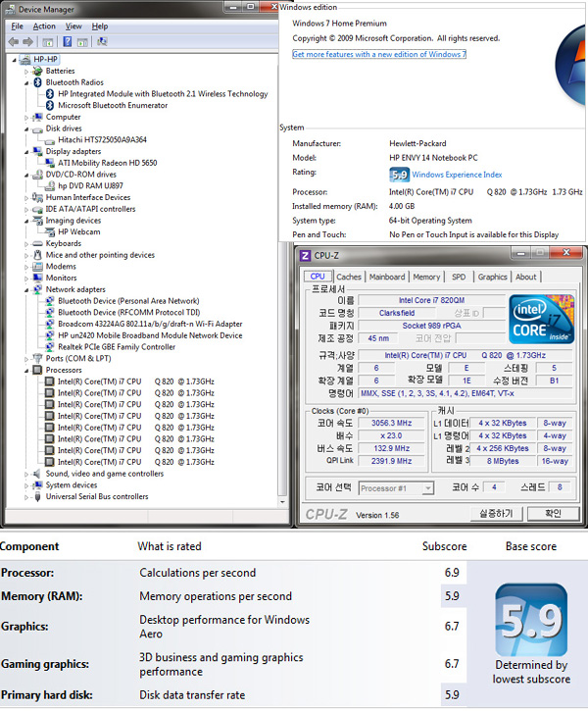The width and height of the screenshot is (588, 711).
Task: Click the Realtek PCIe GBE controller icon
Action: point(50,347)
